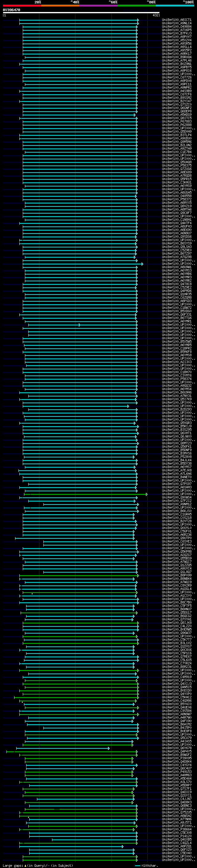Click the green alignment bar for UniRef100_B8P099
The width and height of the screenshot is (197, 868).
[x=79, y=575]
